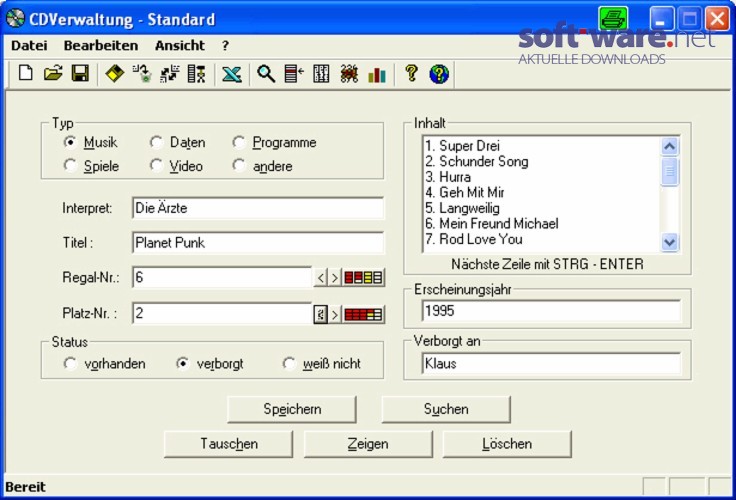Open a file with the folder icon
The image size is (736, 500).
click(x=53, y=74)
